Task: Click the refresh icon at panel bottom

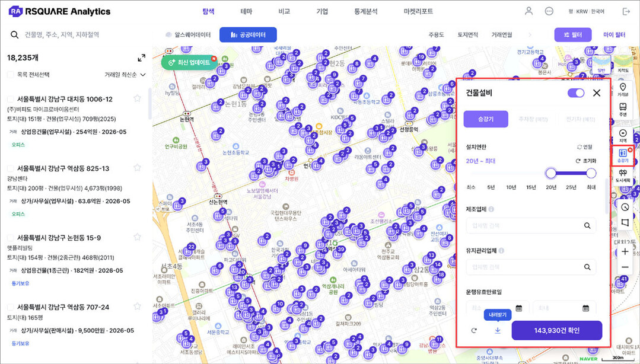Action: 474,331
